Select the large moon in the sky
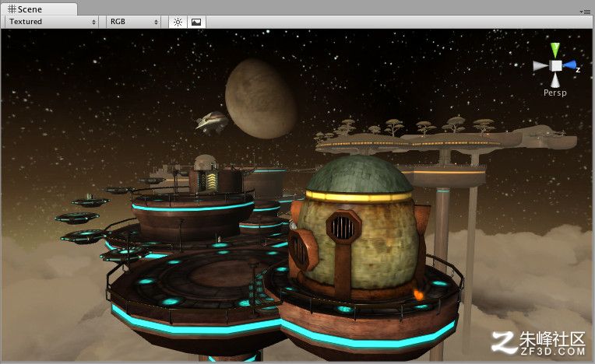 click(x=260, y=99)
